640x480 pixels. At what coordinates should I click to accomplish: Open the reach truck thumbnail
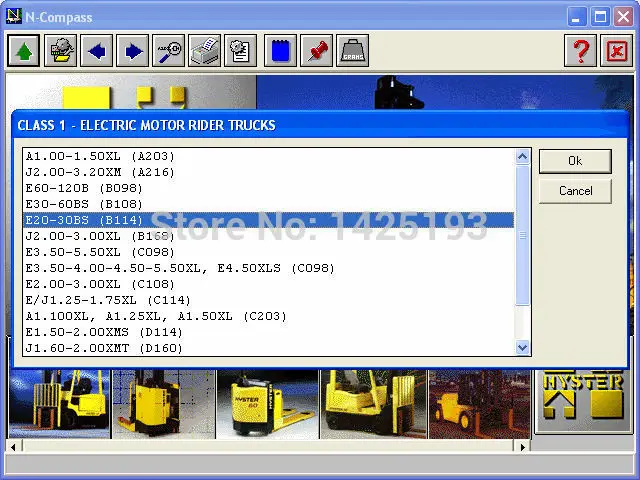[164, 404]
